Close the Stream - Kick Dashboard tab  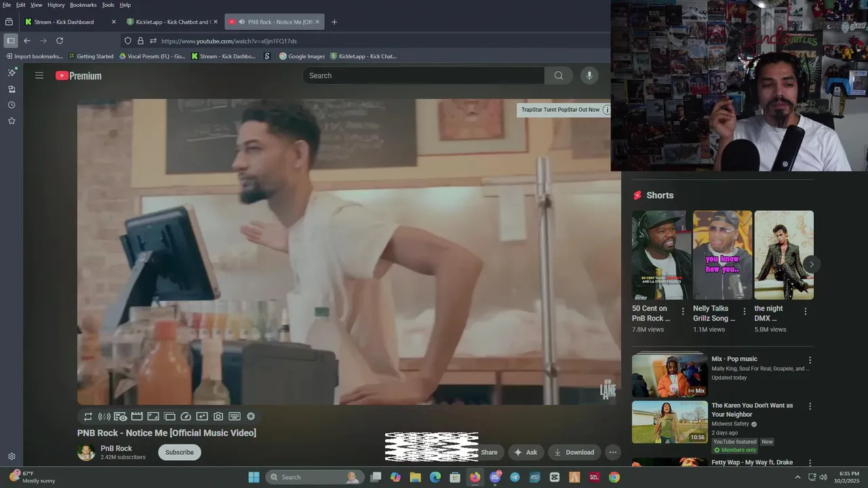[113, 22]
